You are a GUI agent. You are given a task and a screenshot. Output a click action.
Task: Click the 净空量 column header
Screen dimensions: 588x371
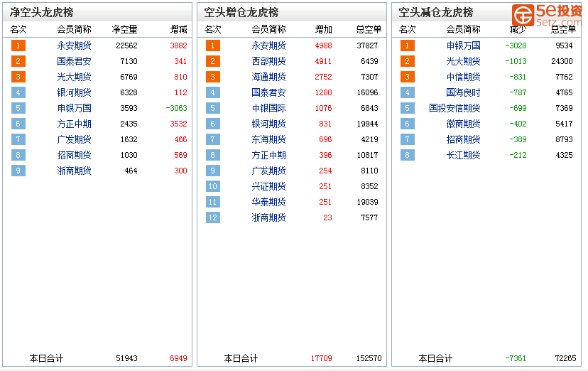coord(124,29)
